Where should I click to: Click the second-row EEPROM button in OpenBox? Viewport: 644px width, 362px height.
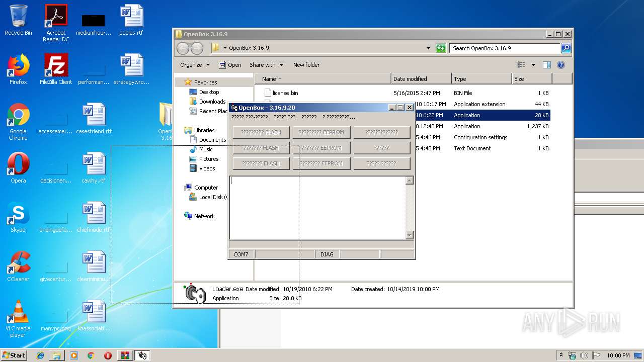point(321,148)
